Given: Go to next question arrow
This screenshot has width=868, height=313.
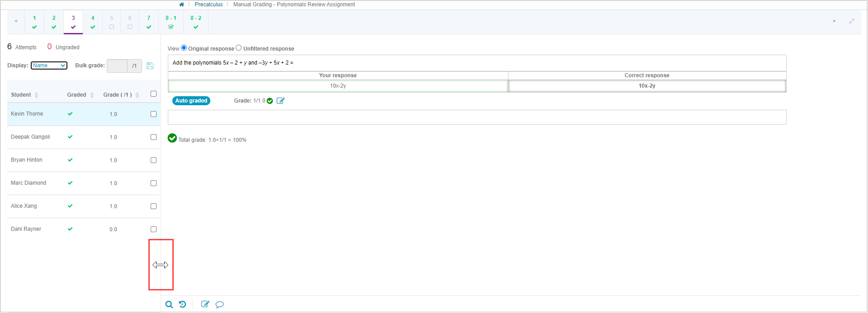Looking at the screenshot, I should [834, 21].
